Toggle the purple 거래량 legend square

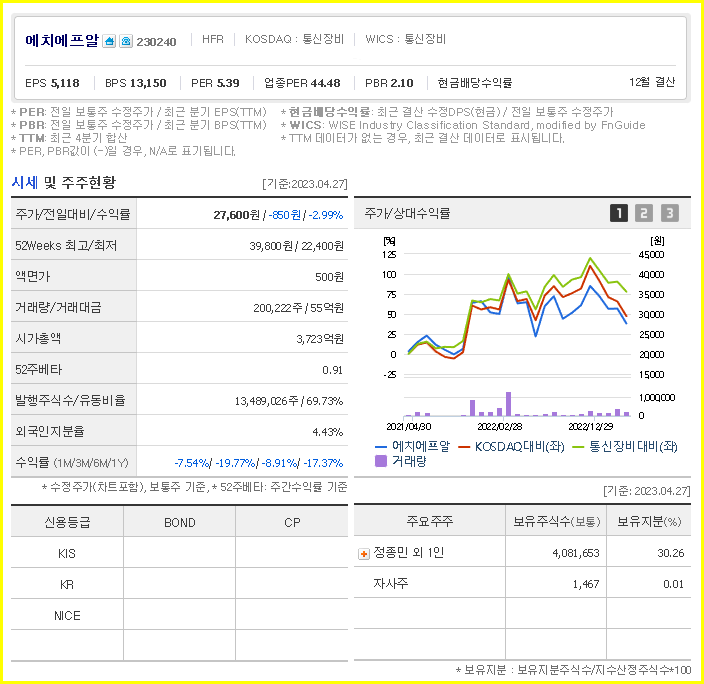coord(381,461)
